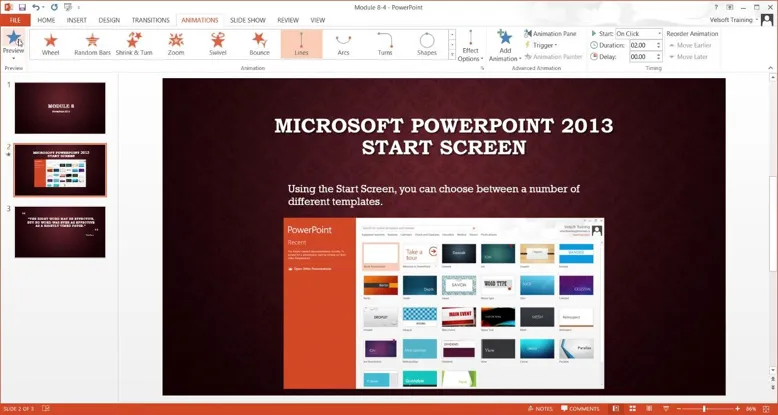Image resolution: width=778 pixels, height=415 pixels.
Task: Click the zoom out minus button
Action: [679, 409]
